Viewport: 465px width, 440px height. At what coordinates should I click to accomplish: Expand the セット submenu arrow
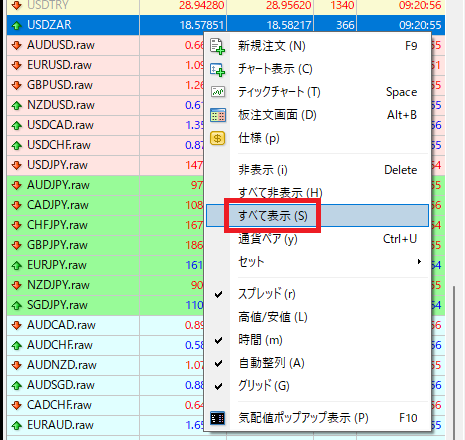[419, 262]
